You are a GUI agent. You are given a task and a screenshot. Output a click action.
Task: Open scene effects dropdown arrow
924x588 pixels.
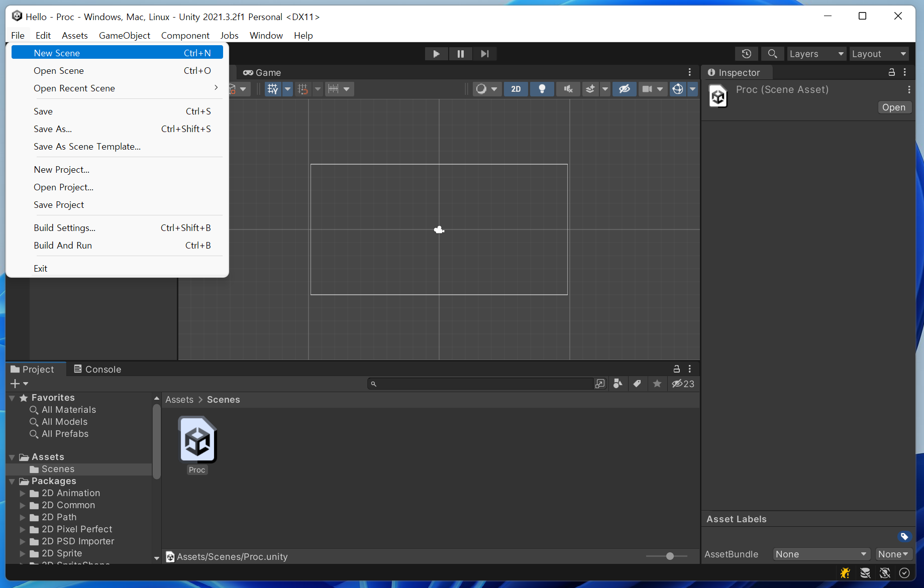(x=605, y=89)
